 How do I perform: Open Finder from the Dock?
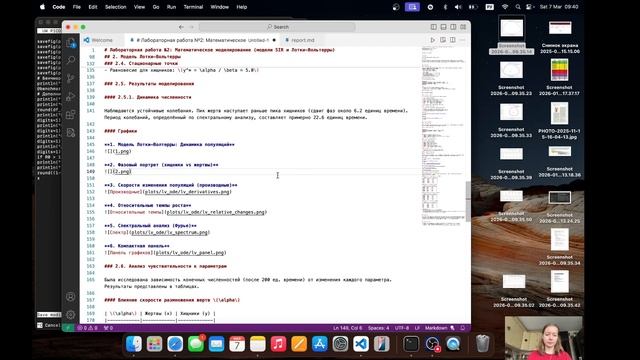(x=134, y=344)
